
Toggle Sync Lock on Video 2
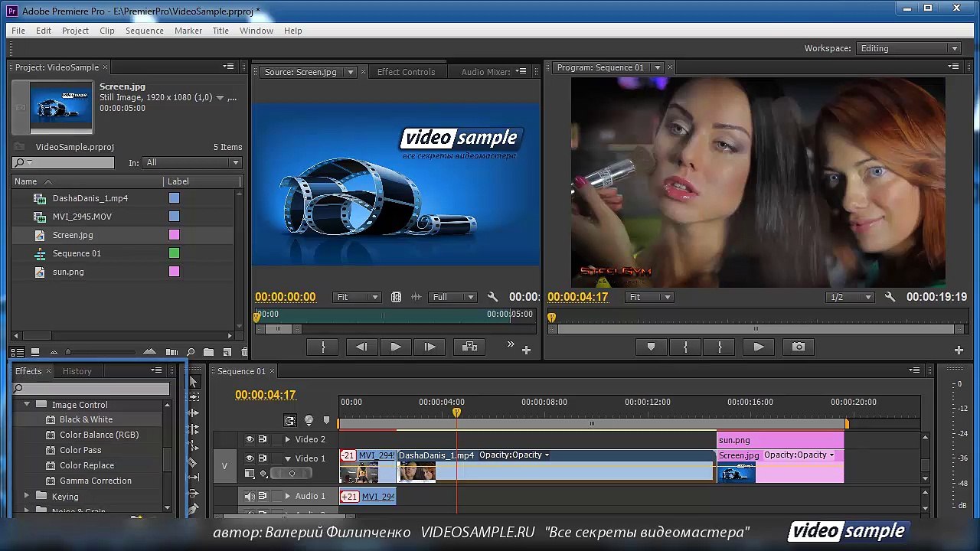(263, 439)
